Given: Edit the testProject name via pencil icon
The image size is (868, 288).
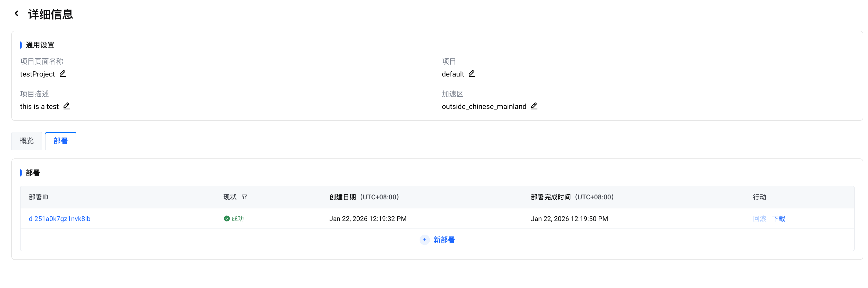Looking at the screenshot, I should [63, 73].
